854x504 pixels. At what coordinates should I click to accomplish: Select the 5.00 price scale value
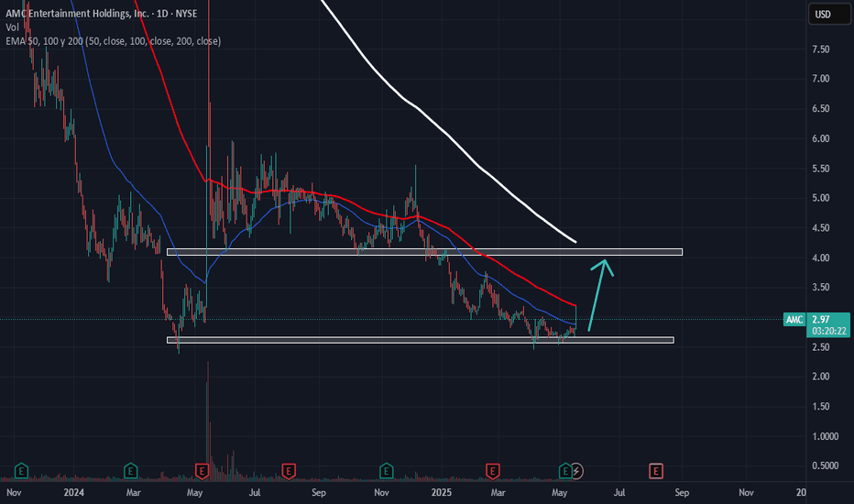pyautogui.click(x=821, y=198)
